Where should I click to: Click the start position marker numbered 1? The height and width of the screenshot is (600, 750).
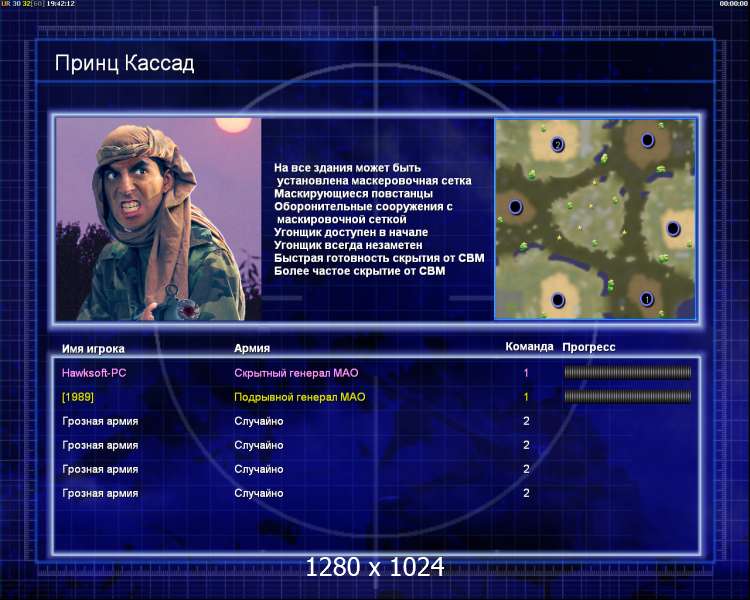[x=647, y=300]
